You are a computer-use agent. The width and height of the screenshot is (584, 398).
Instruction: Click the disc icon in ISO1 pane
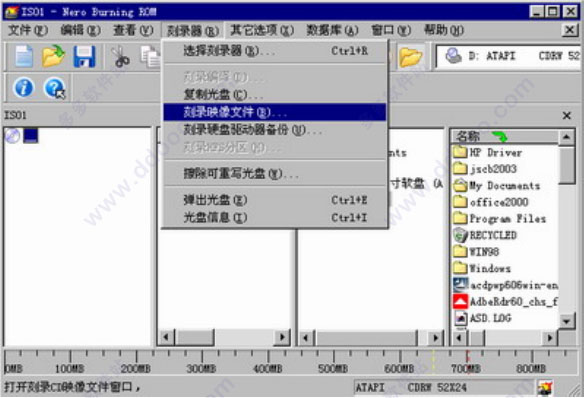click(x=12, y=136)
